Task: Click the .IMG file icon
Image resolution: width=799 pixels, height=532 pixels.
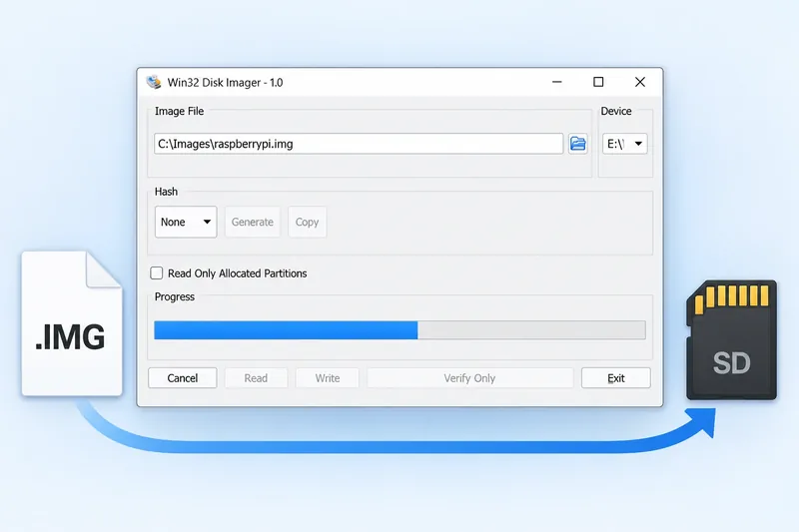Action: (72, 323)
